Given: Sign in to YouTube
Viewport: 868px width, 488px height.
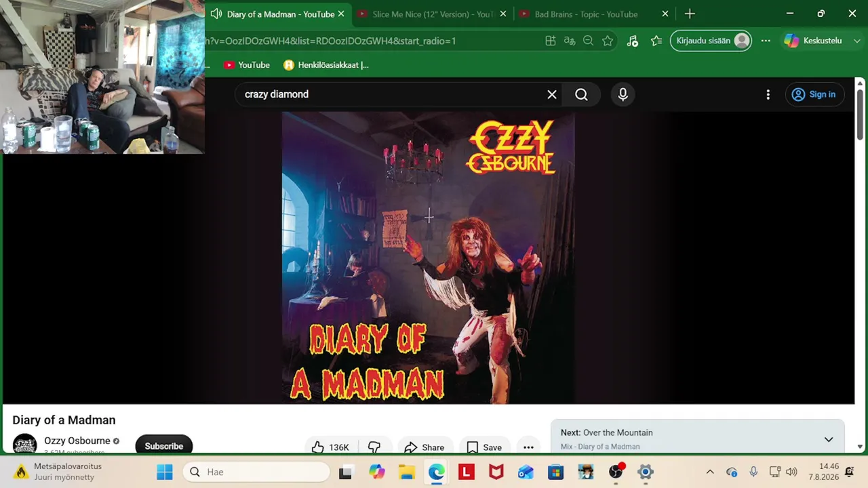Looking at the screenshot, I should point(814,94).
